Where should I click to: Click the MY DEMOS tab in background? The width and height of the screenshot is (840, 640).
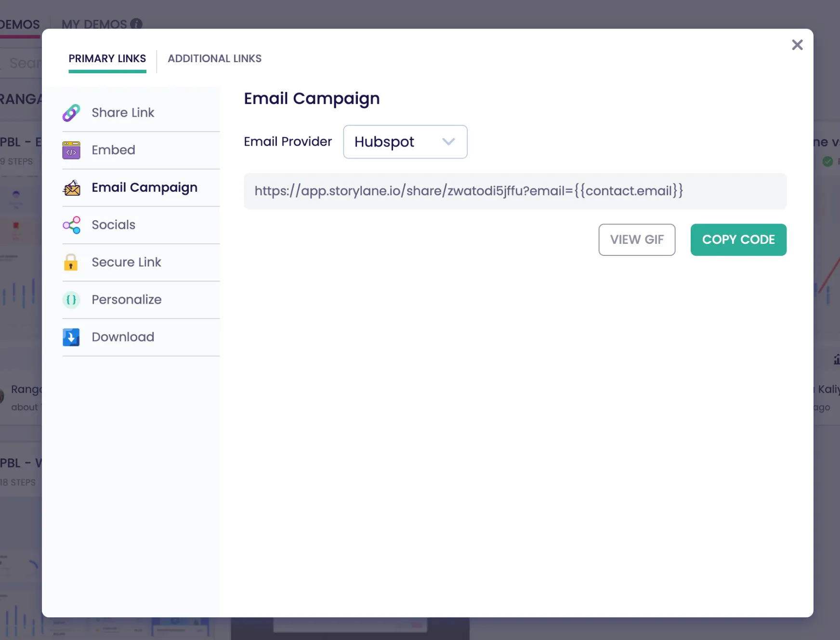click(94, 24)
